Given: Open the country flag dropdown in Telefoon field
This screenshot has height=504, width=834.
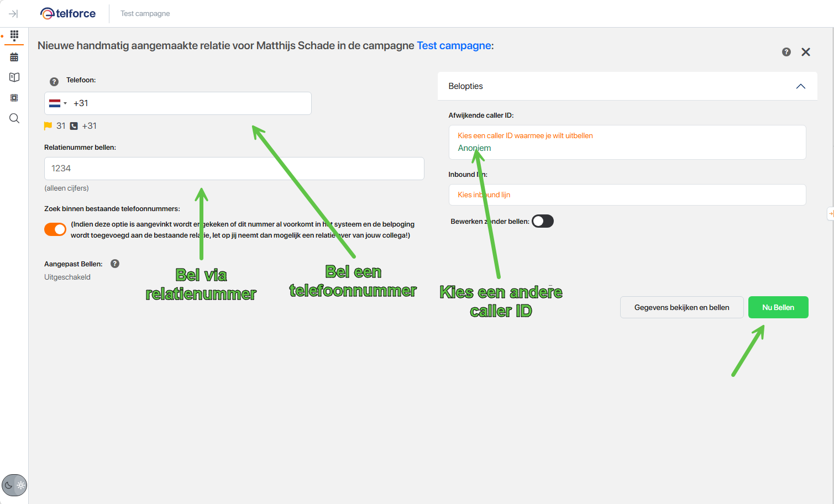Looking at the screenshot, I should pyautogui.click(x=58, y=103).
